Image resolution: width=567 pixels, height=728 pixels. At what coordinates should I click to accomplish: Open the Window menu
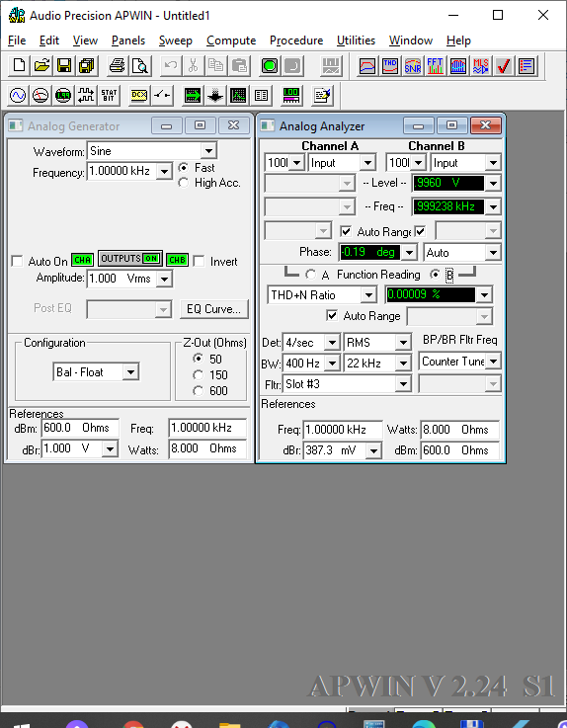coord(411,40)
